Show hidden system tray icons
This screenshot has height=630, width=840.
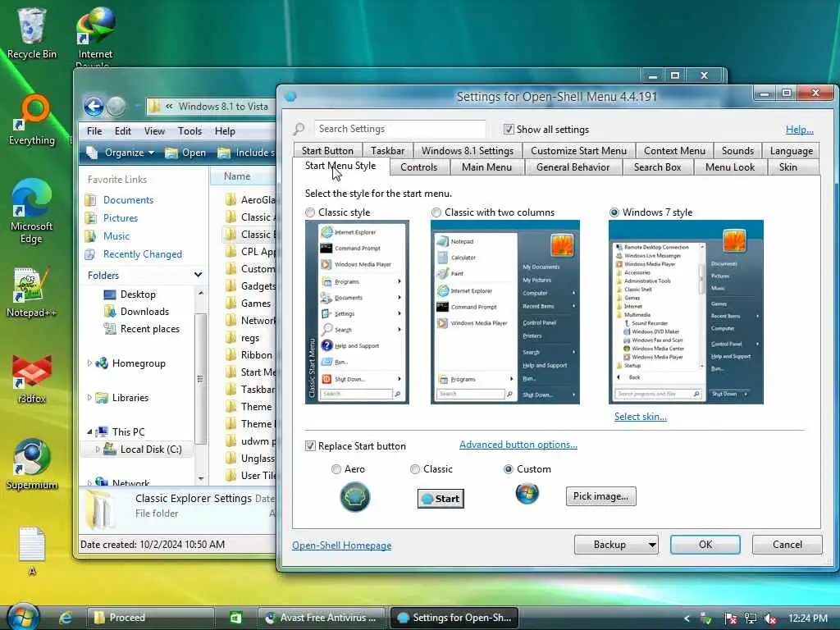tap(687, 619)
